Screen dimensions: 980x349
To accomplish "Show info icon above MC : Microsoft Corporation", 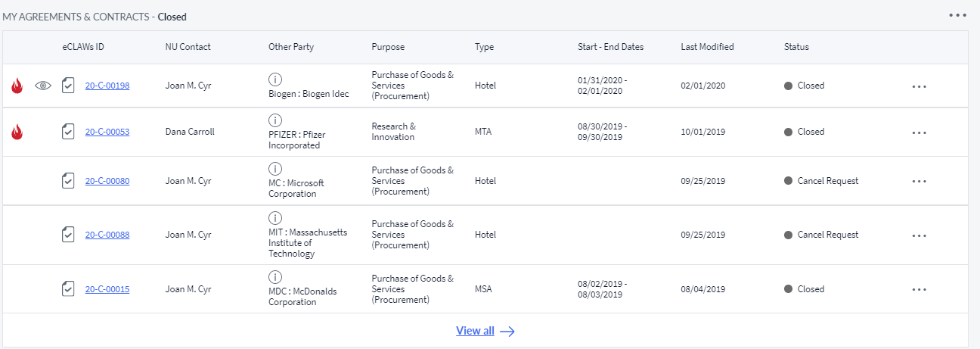I will (275, 168).
